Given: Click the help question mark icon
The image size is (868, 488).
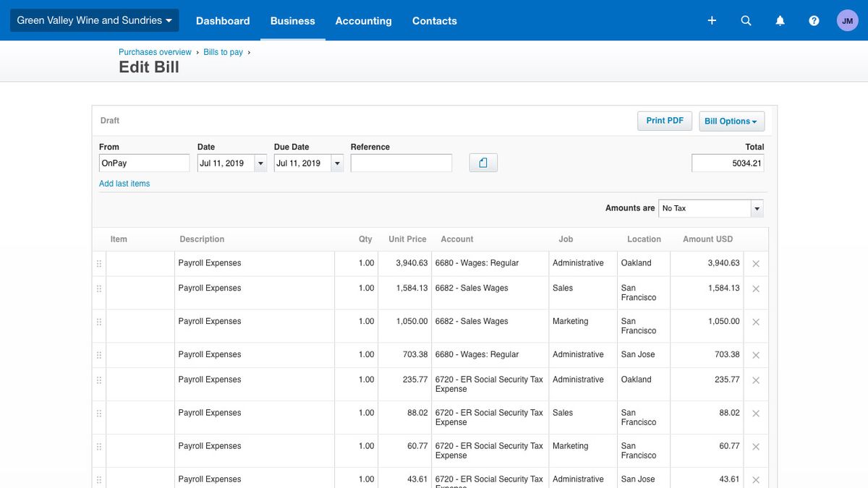Looking at the screenshot, I should (814, 21).
